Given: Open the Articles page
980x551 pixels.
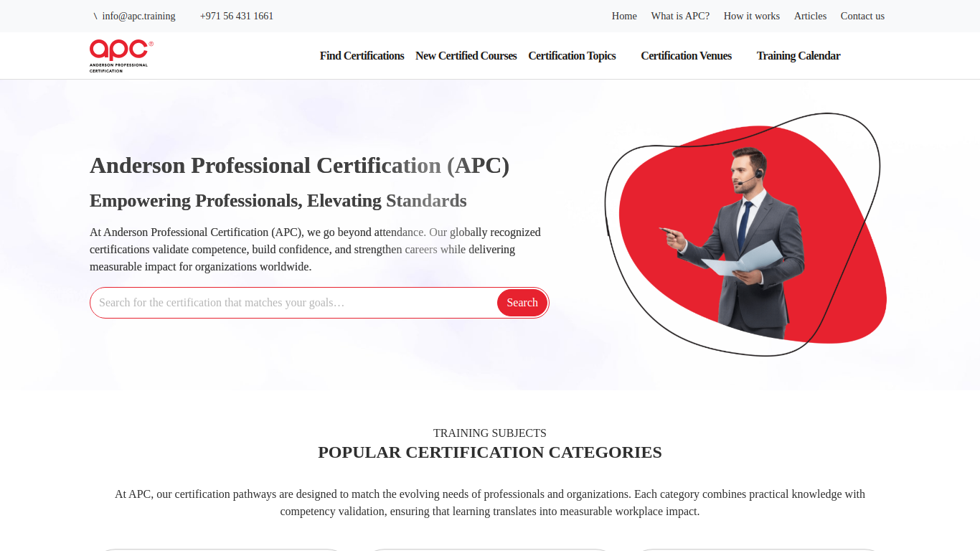Looking at the screenshot, I should (810, 16).
